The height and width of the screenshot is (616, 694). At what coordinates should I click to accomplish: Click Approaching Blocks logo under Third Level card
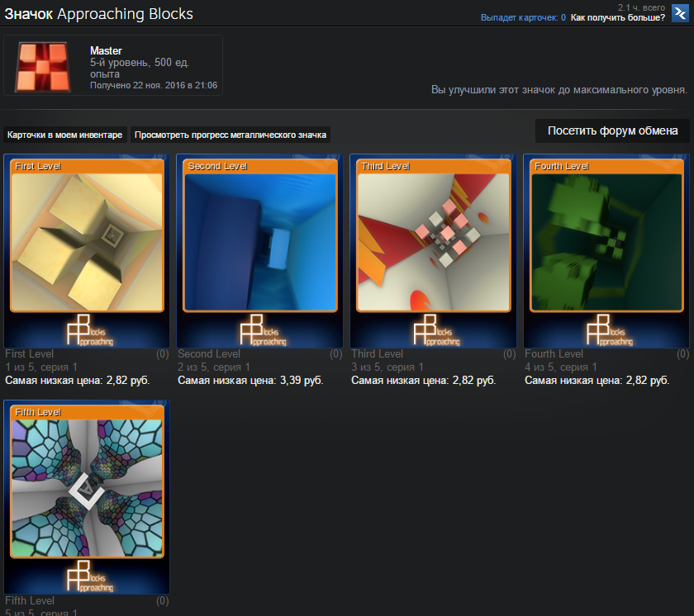coord(436,330)
